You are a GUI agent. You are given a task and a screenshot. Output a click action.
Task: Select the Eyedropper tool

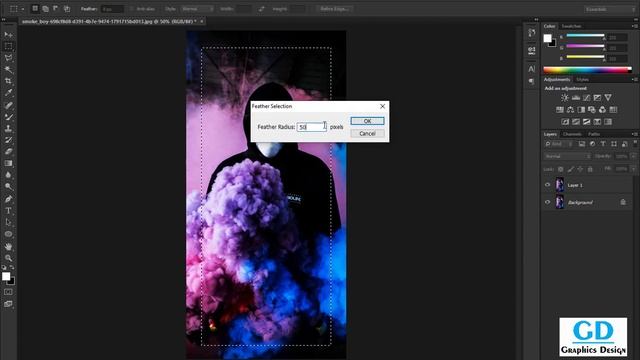pos(8,93)
